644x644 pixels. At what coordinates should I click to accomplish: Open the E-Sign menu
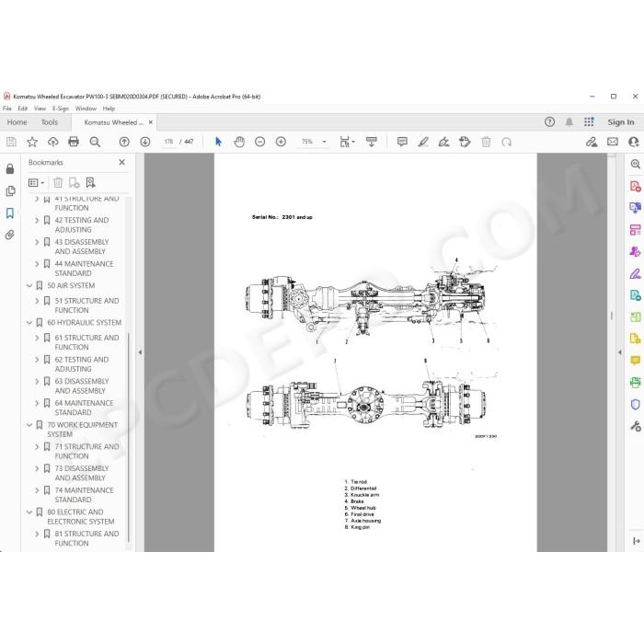(x=61, y=109)
